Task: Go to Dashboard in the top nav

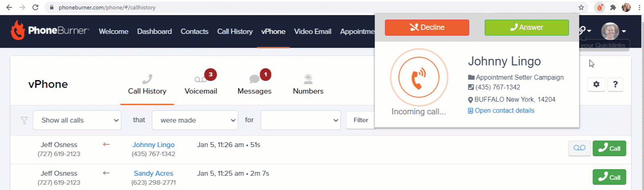Action: 155,31
